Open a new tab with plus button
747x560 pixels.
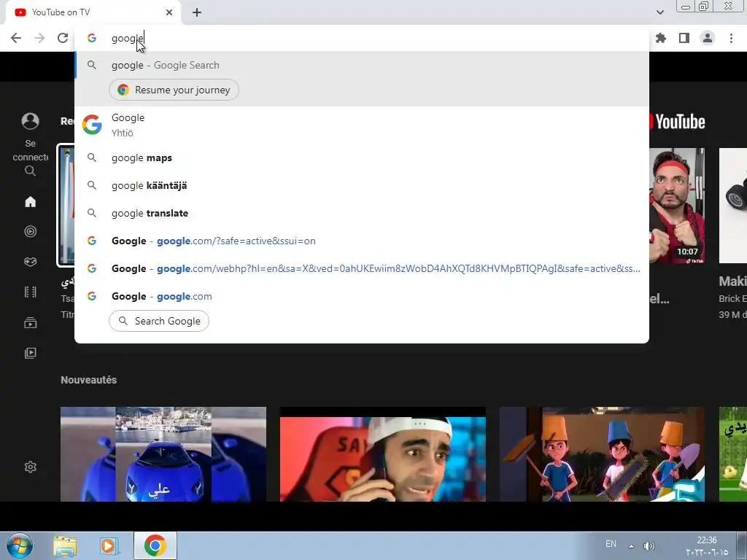197,12
